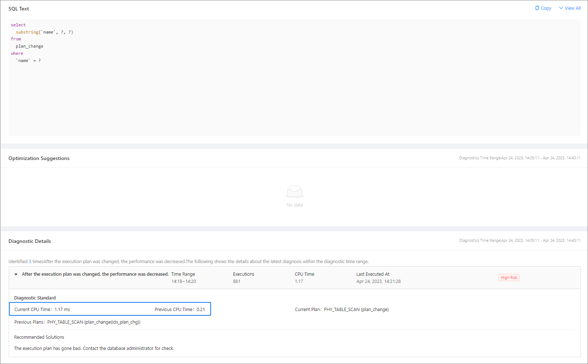Expand SQL text with View All
Screen dimensions: 588x364
coord(572,8)
